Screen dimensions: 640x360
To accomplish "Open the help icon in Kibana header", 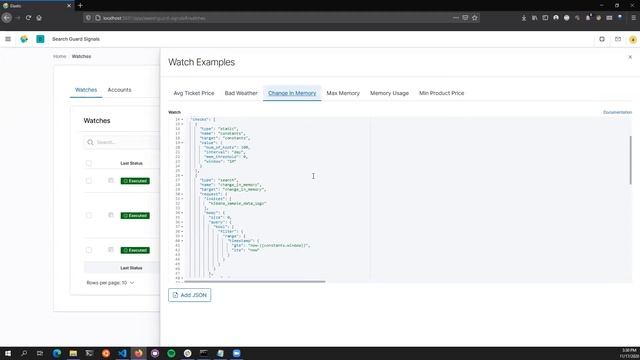I will point(602,39).
